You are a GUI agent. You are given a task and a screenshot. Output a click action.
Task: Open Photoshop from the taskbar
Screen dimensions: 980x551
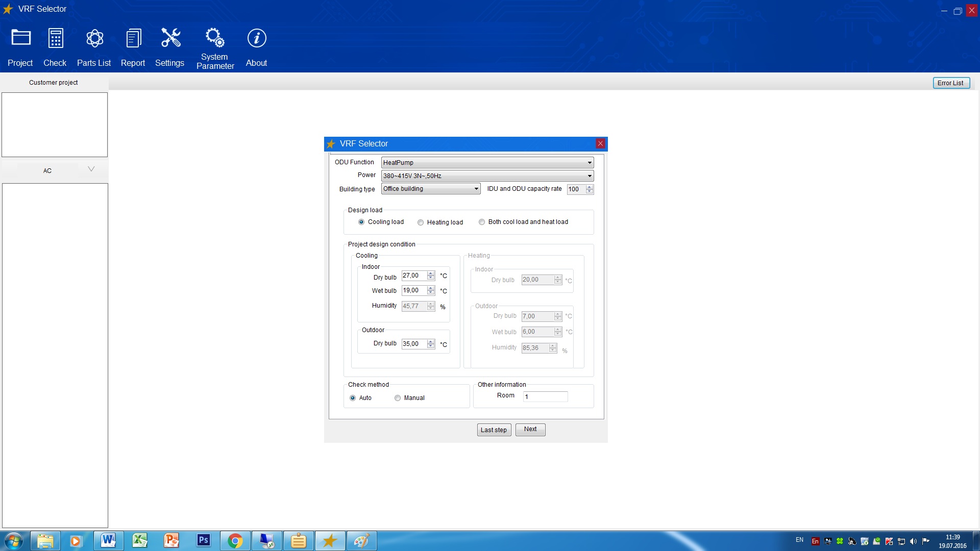click(x=203, y=540)
